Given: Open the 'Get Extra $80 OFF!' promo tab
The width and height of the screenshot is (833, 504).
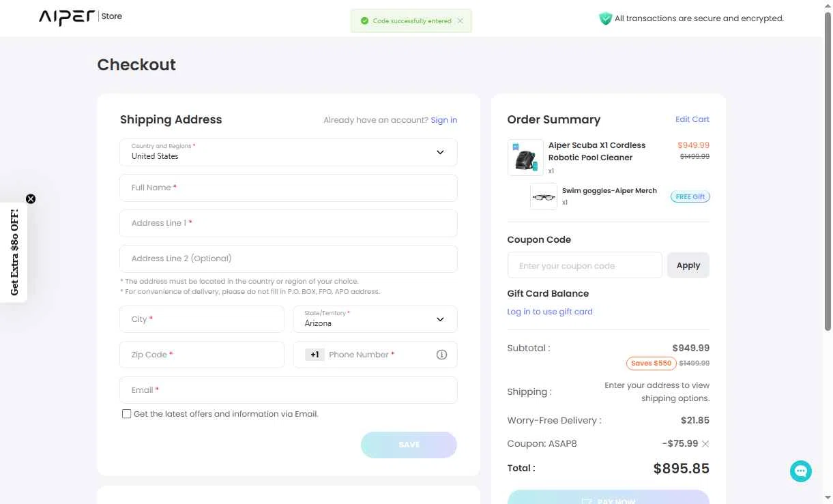Looking at the screenshot, I should (14, 252).
